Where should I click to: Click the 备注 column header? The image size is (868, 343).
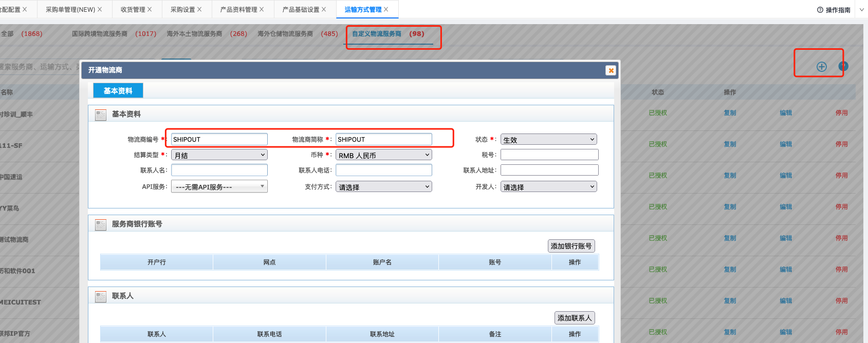click(x=495, y=334)
